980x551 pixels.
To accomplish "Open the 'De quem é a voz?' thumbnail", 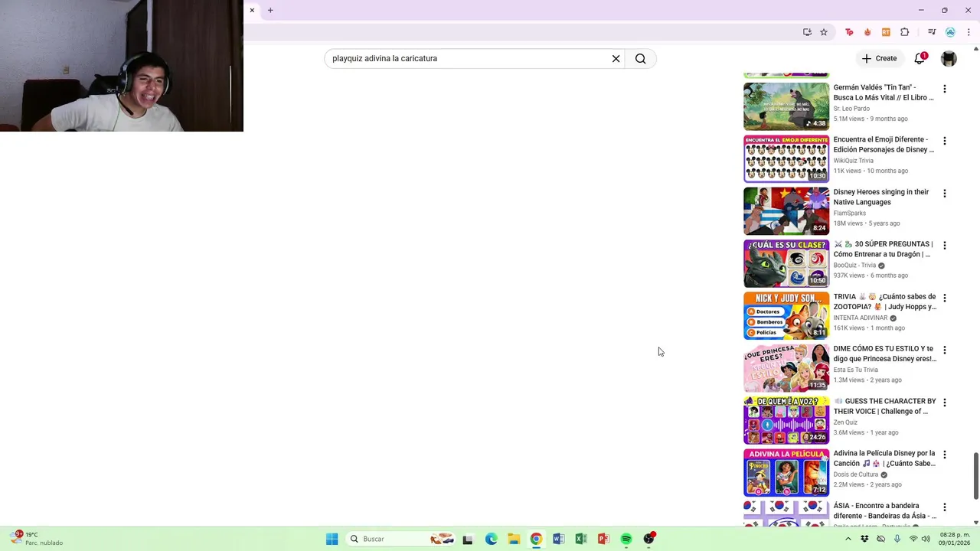I will [786, 420].
